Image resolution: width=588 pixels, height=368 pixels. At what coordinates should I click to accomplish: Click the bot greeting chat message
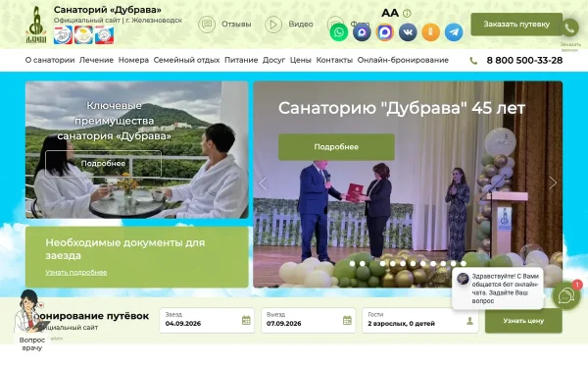pyautogui.click(x=498, y=289)
